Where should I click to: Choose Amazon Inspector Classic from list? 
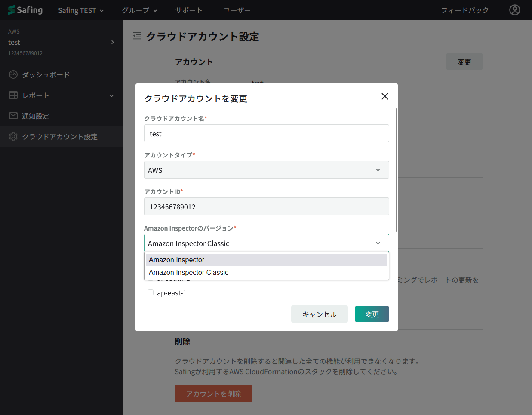266,272
